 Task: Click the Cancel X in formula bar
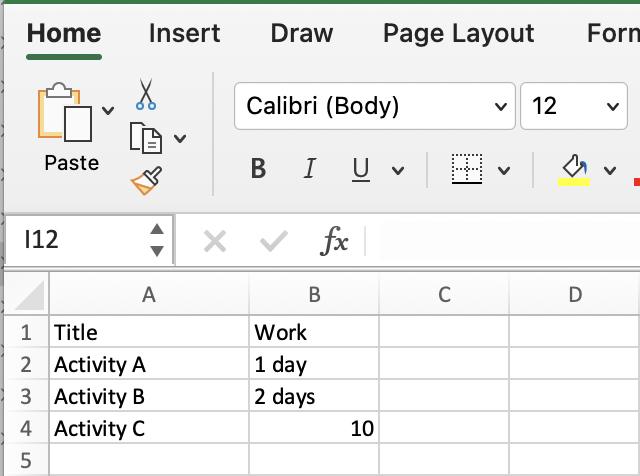[x=215, y=240]
